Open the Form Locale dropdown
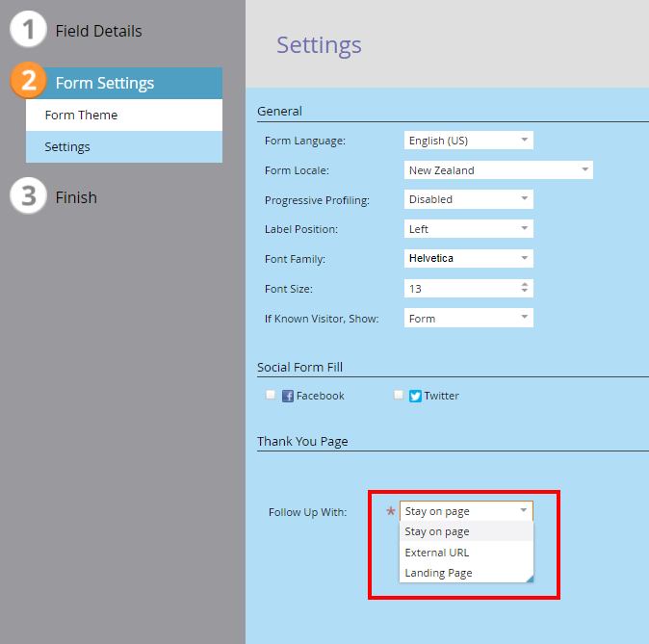 [498, 170]
